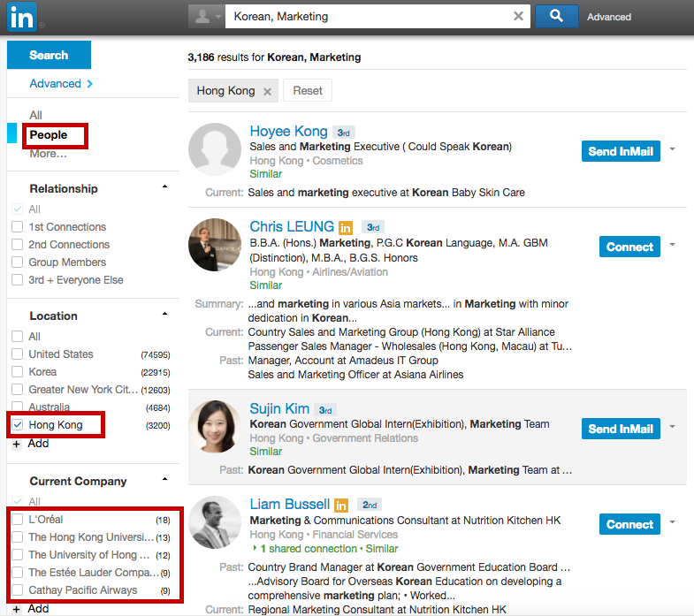Click the LinkedIn logo icon
Image resolution: width=694 pixels, height=616 pixels.
pyautogui.click(x=22, y=17)
